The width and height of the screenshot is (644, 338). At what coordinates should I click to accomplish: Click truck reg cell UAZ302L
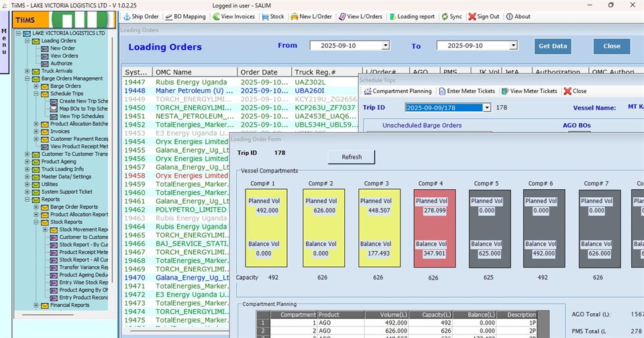310,82
